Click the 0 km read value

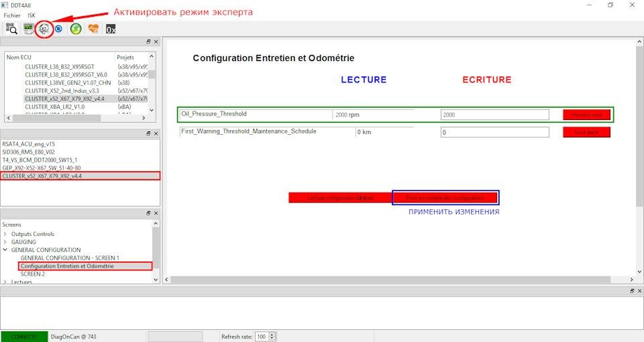pos(364,132)
